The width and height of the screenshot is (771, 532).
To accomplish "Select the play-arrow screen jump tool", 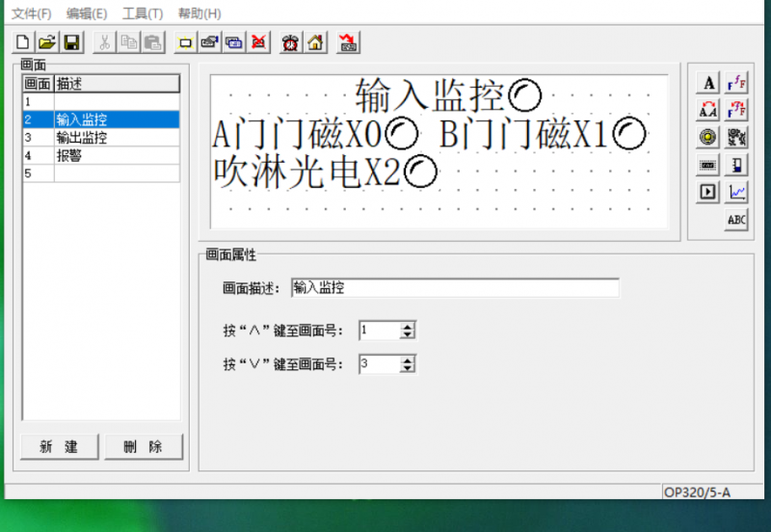I will click(708, 192).
